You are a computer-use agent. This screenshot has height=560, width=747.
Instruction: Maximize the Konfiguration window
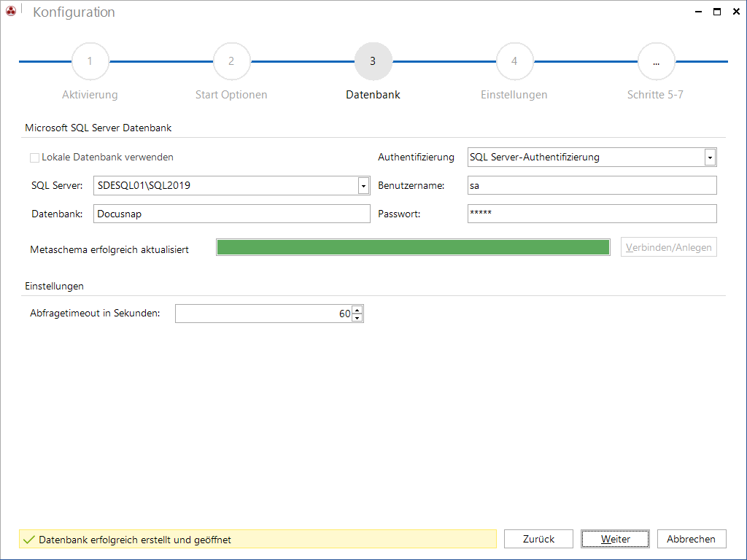point(717,12)
